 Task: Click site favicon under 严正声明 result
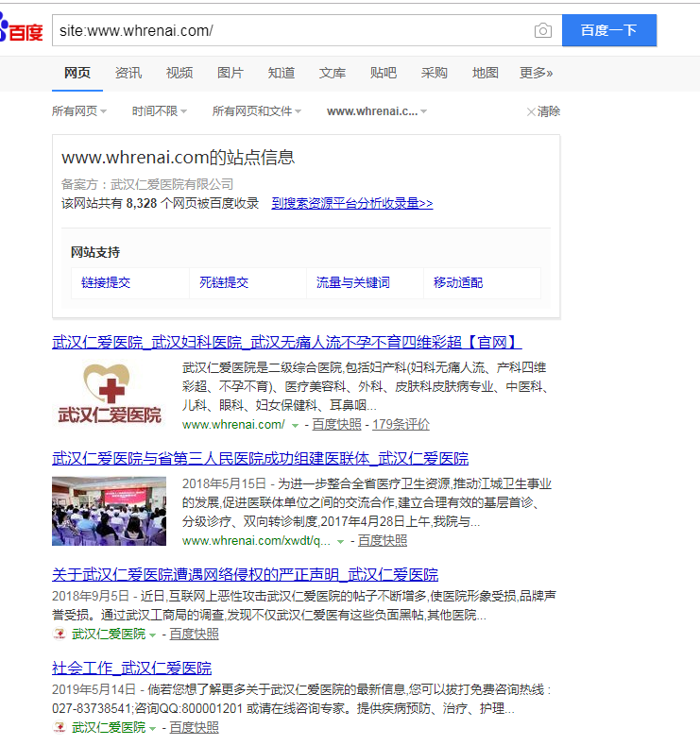point(60,634)
